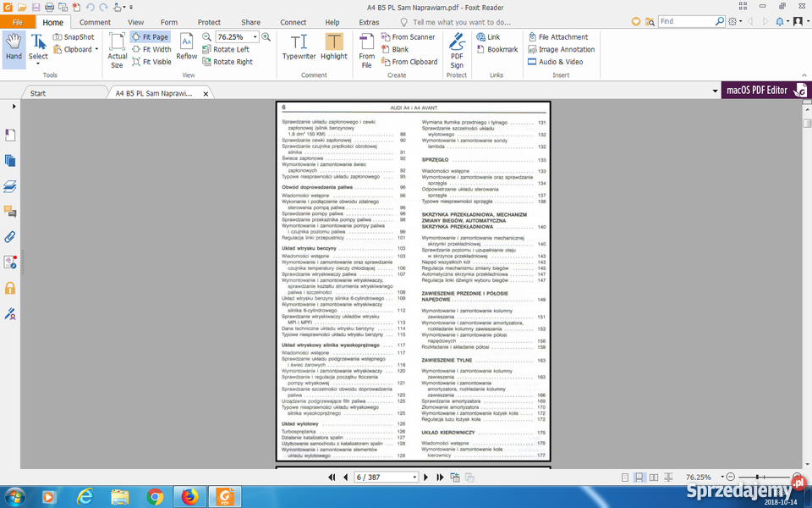The width and height of the screenshot is (812, 508).
Task: Take a SnapShot of the page
Action: click(74, 36)
